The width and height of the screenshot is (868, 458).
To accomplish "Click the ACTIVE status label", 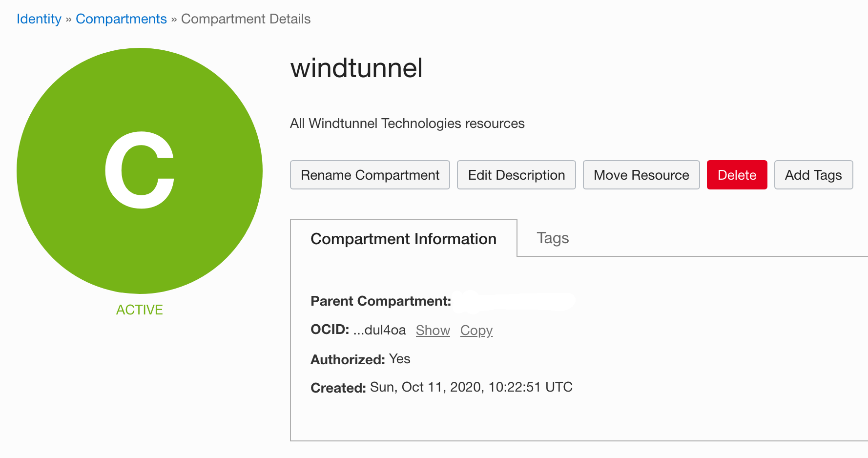I will pos(140,310).
